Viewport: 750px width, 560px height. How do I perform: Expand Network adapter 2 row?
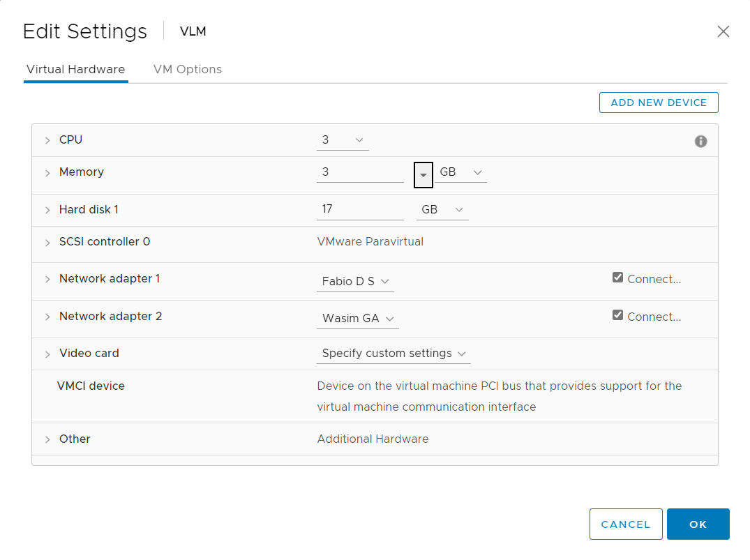47,317
